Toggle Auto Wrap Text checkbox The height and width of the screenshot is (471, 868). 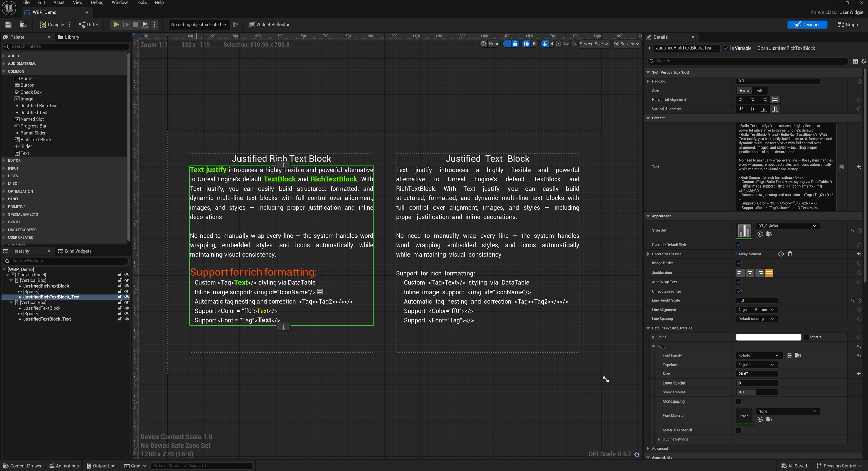click(739, 282)
